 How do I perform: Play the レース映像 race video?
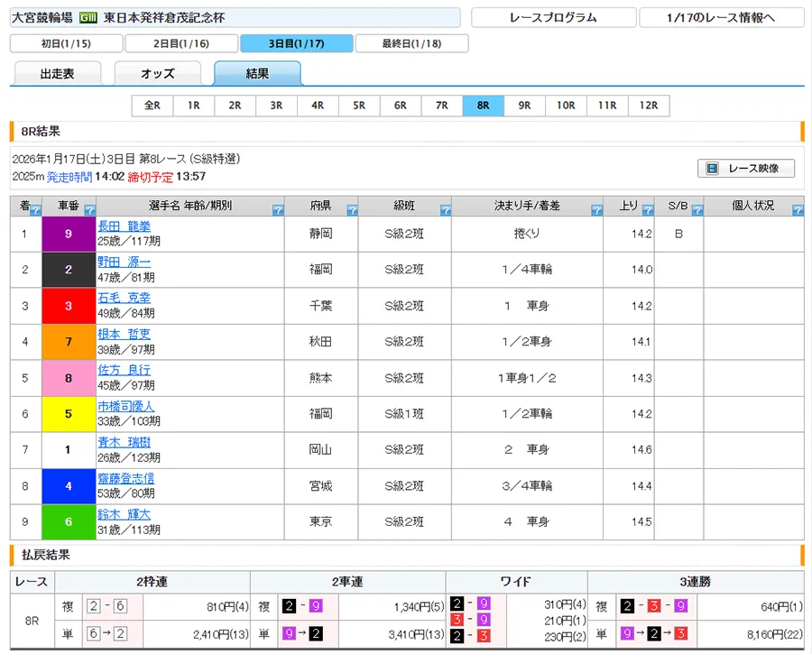click(x=745, y=169)
